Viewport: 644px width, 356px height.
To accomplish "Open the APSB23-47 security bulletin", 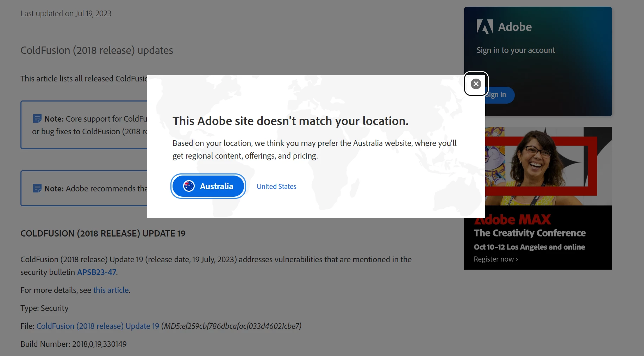I will click(96, 272).
